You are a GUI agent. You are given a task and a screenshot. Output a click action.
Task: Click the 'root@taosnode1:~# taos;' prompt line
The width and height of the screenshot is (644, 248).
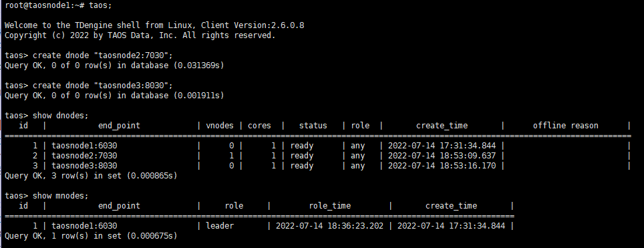coord(58,6)
